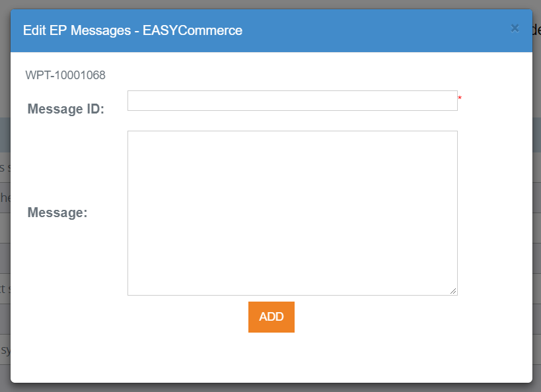Click empty blue header bar area
Screen dimensions: 541x392
pyautogui.click(x=376, y=30)
